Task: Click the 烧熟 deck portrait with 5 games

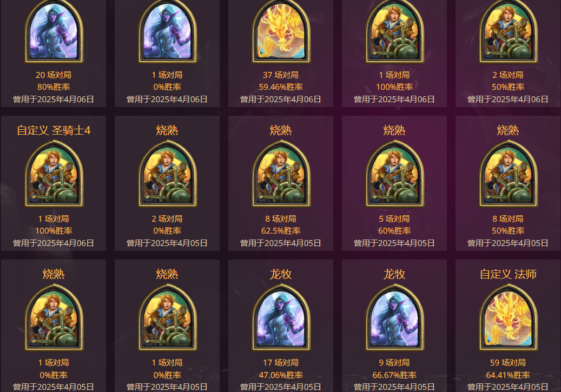Action: coord(394,174)
